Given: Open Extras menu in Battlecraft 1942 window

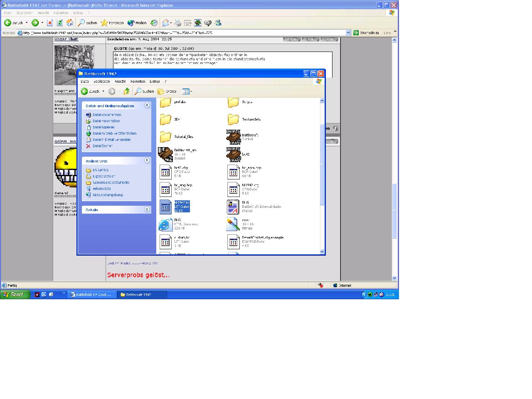Looking at the screenshot, I should 155,81.
